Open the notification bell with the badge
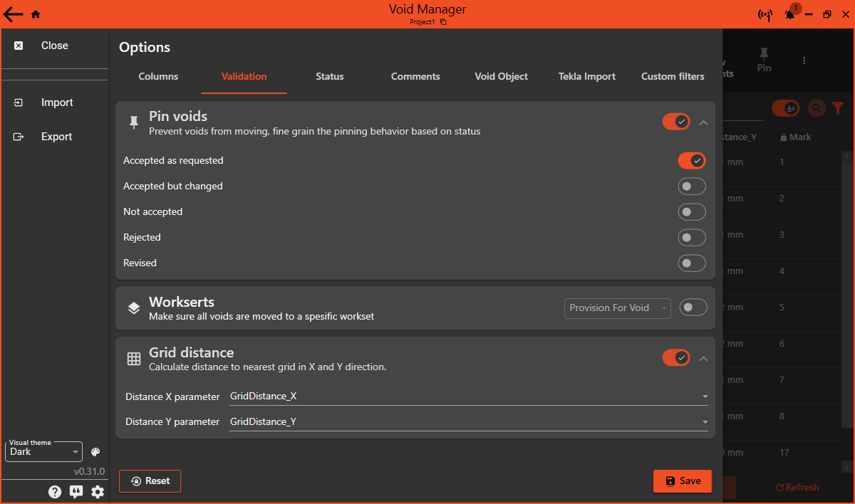Screen dimensions: 855x504 (789, 14)
